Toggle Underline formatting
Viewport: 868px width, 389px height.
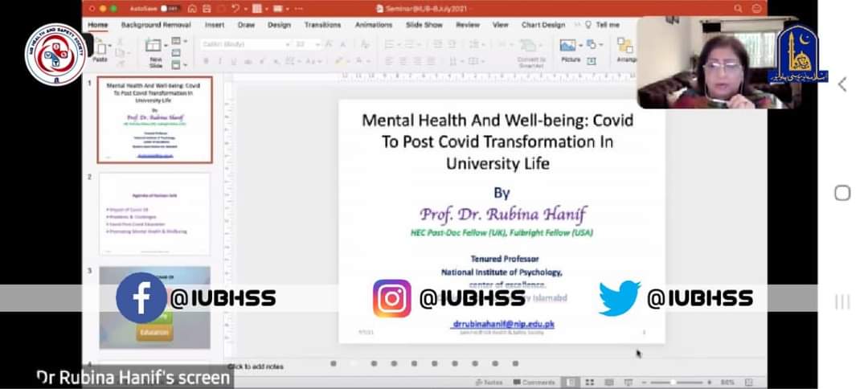(234, 61)
